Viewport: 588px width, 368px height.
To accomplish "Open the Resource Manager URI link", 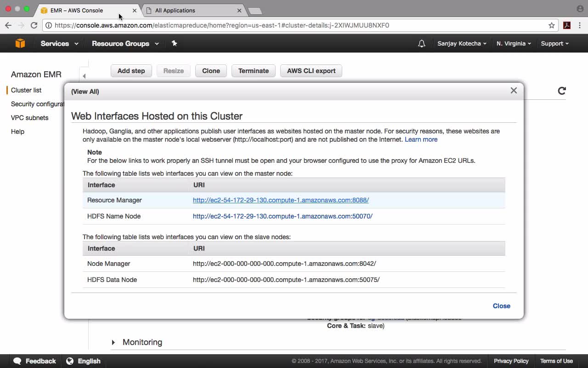I will click(x=281, y=200).
